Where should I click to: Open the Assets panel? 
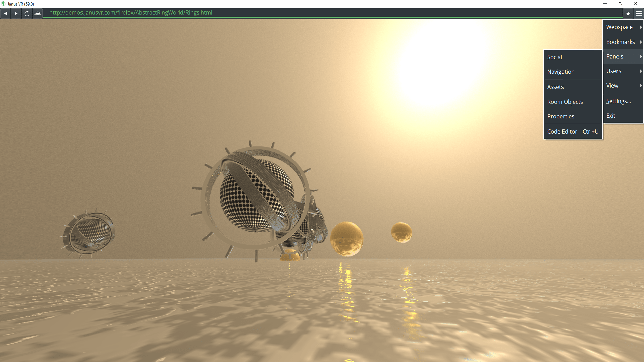[555, 87]
